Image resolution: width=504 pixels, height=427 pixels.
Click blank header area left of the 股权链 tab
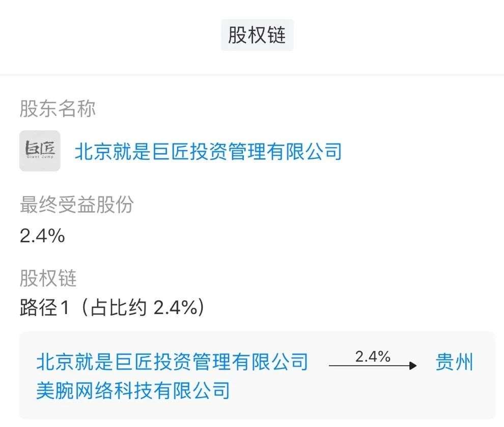coord(112,35)
